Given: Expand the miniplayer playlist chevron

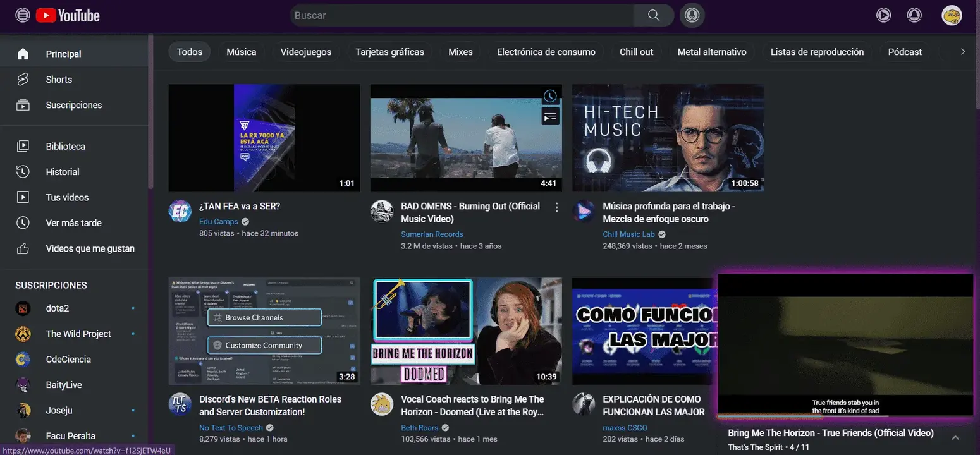Looking at the screenshot, I should tap(955, 437).
